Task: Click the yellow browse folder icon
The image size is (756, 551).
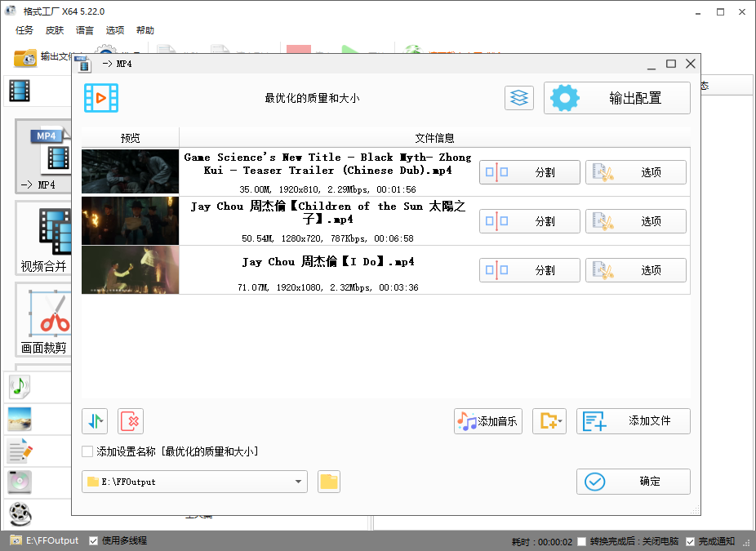Action: 329,482
